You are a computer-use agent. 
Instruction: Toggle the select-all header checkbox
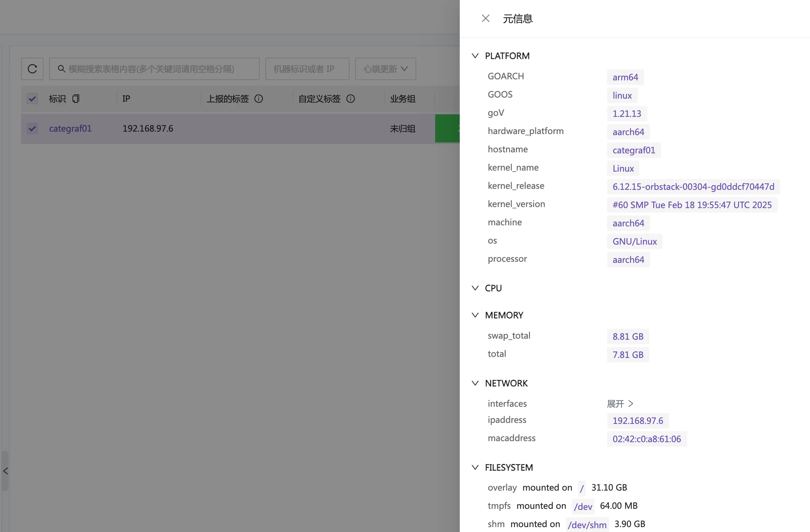click(32, 99)
